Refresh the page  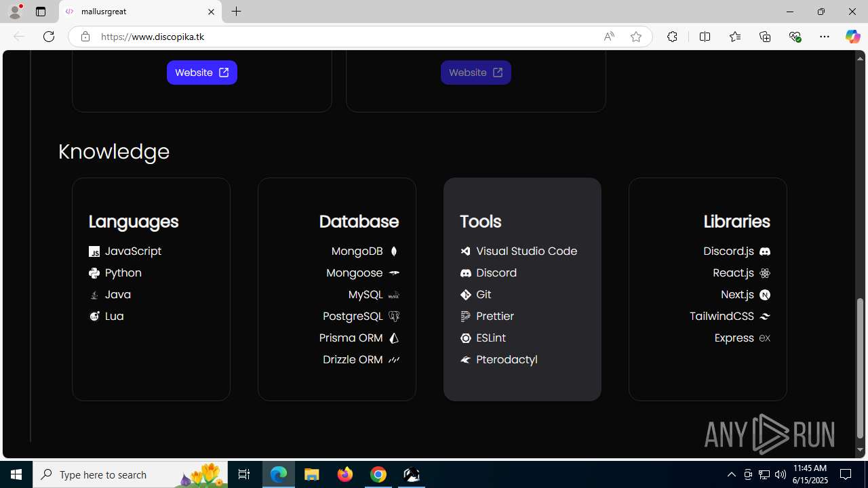tap(49, 37)
